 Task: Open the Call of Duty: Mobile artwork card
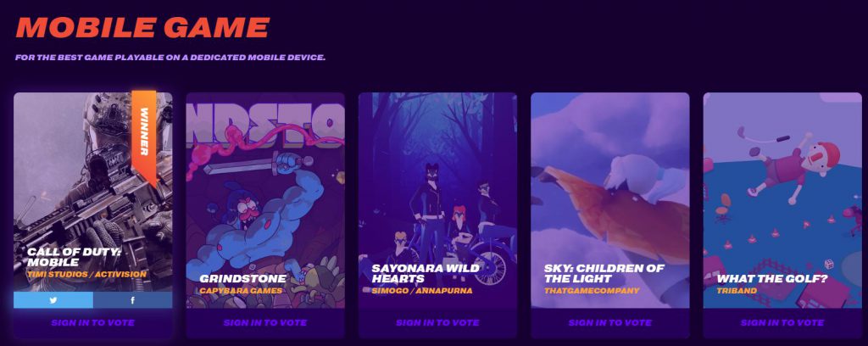click(x=93, y=193)
